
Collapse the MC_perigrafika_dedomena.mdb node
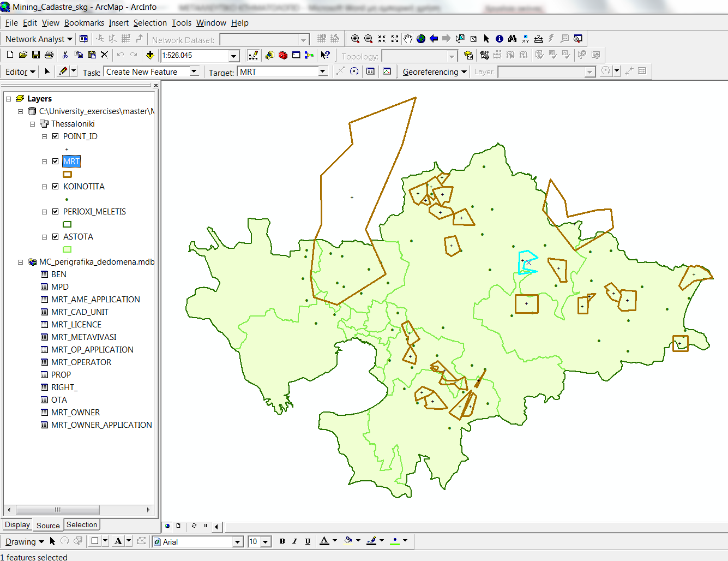click(x=21, y=262)
